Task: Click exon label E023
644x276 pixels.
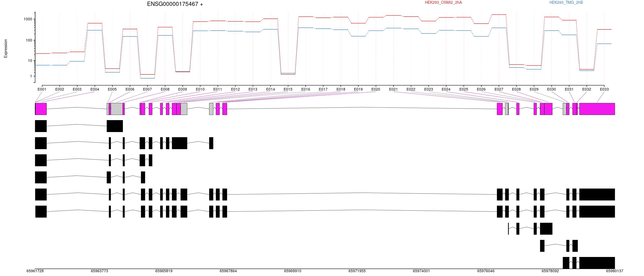Action: click(x=429, y=89)
